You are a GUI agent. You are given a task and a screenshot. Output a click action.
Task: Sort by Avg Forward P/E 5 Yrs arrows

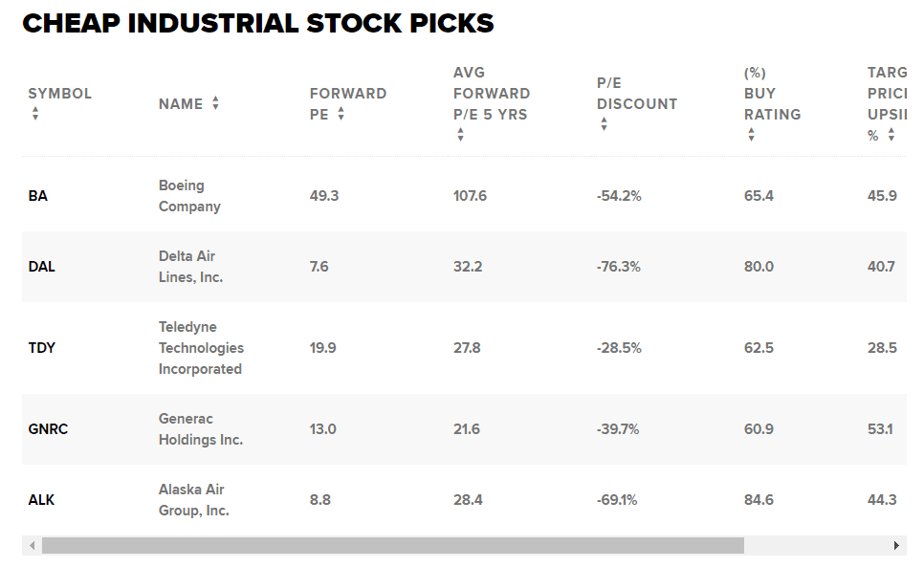460,135
